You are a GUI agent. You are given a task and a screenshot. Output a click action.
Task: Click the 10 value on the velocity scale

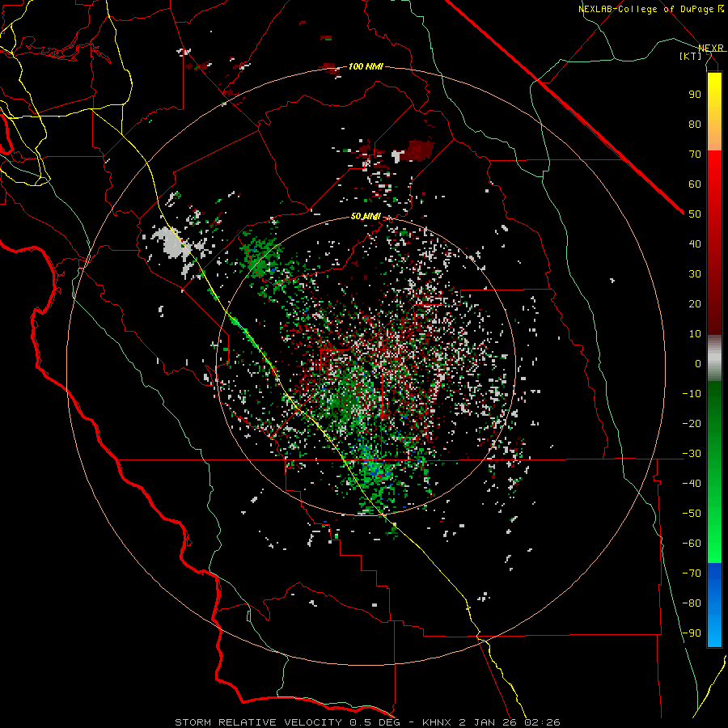695,334
